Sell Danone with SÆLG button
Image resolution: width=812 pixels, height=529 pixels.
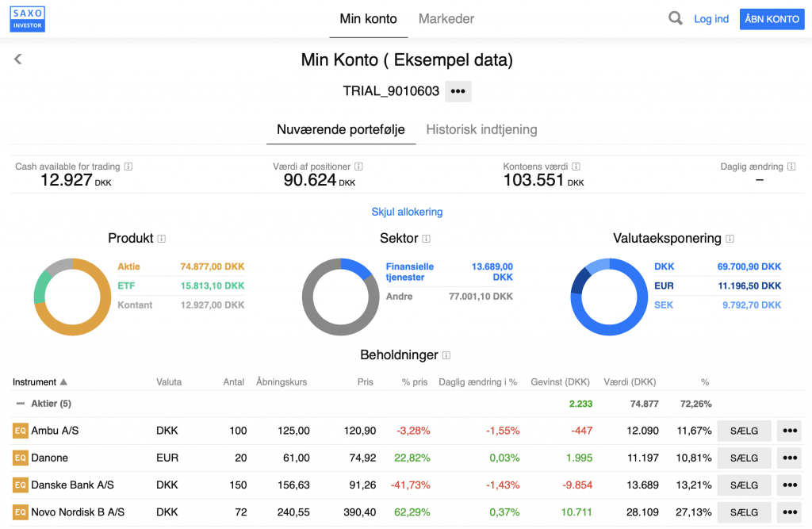pyautogui.click(x=744, y=458)
